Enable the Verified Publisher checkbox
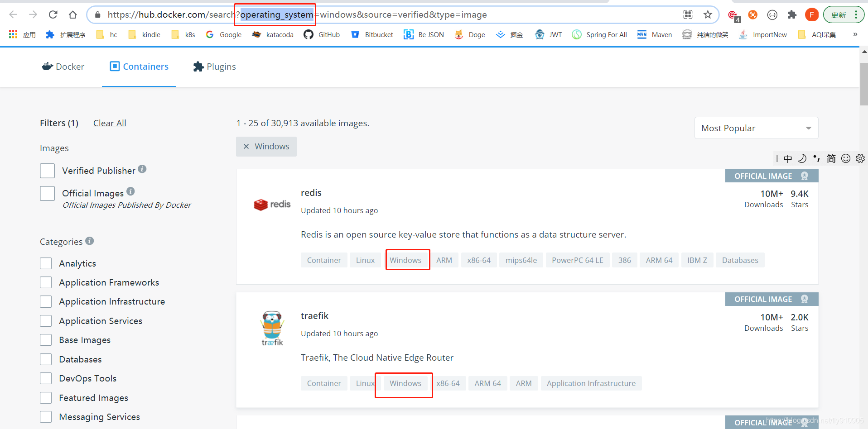This screenshot has width=868, height=429. pos(47,171)
